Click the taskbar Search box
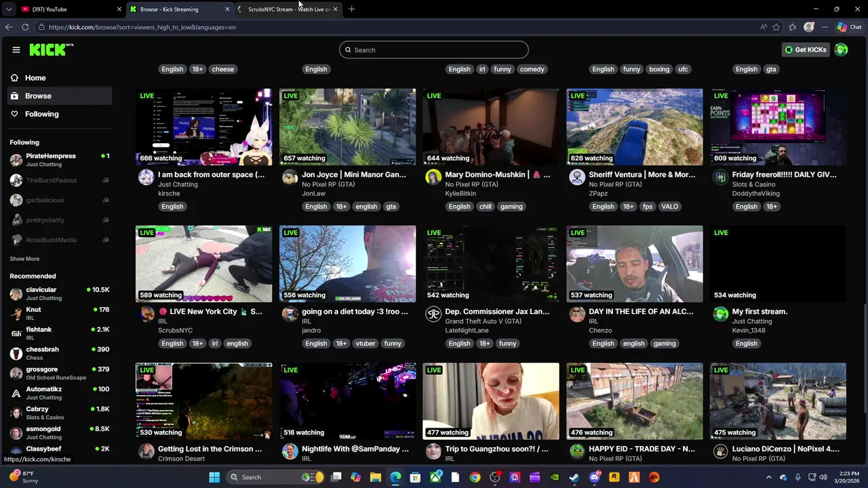868x488 pixels. (275, 477)
